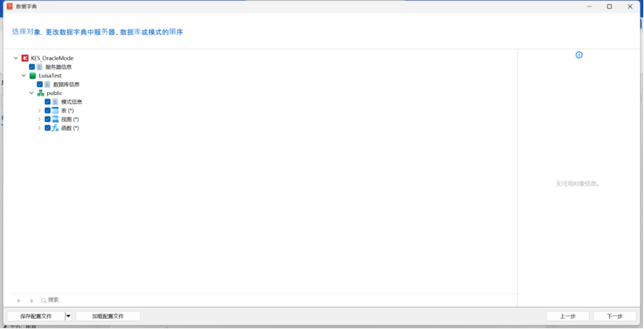Click the function fx icon beside 函数 (*)

coord(56,128)
